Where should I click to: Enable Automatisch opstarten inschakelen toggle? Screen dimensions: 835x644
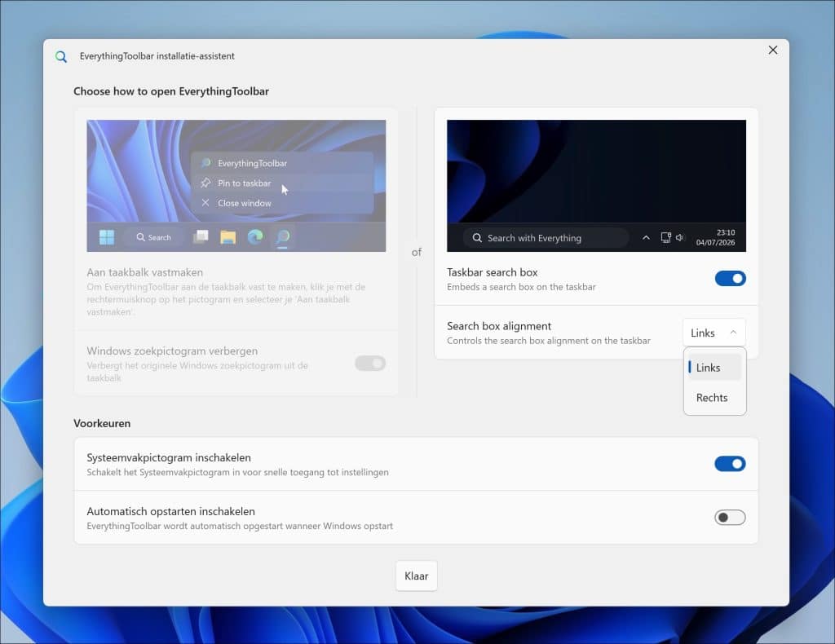730,518
